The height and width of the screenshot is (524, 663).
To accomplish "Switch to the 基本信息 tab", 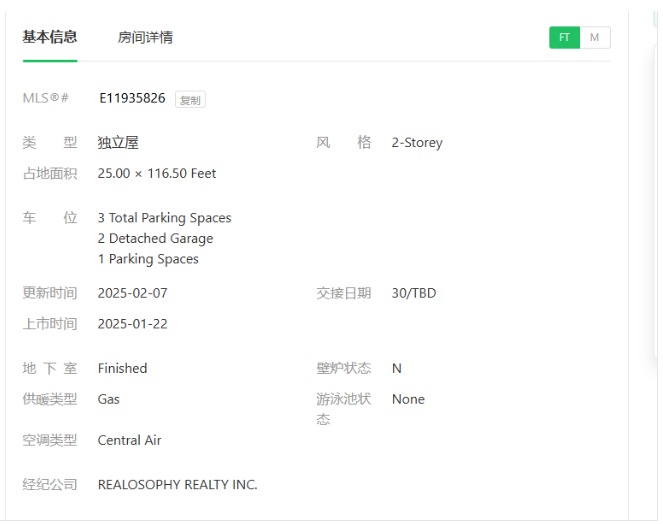I will (x=50, y=37).
